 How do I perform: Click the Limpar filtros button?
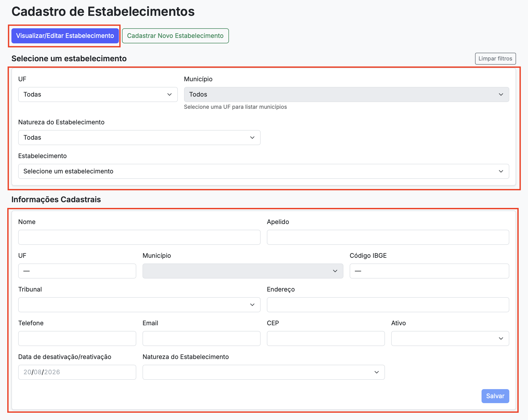coord(495,59)
